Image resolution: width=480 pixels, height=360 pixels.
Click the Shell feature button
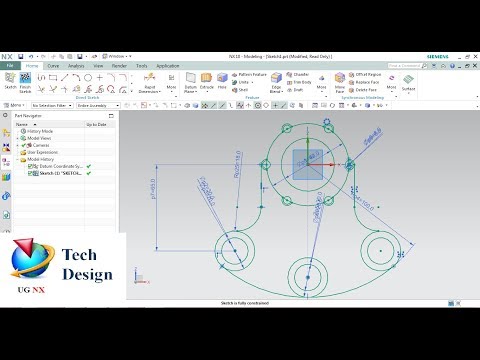click(x=240, y=90)
